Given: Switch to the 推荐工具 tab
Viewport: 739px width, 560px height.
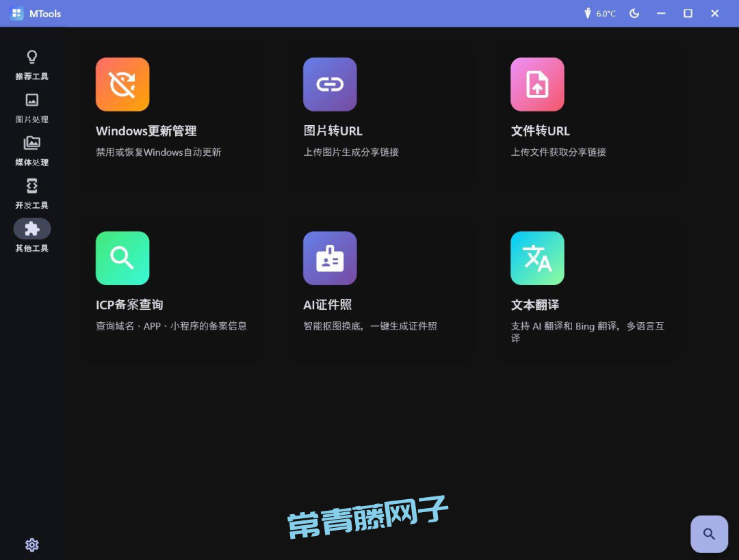Looking at the screenshot, I should (32, 65).
